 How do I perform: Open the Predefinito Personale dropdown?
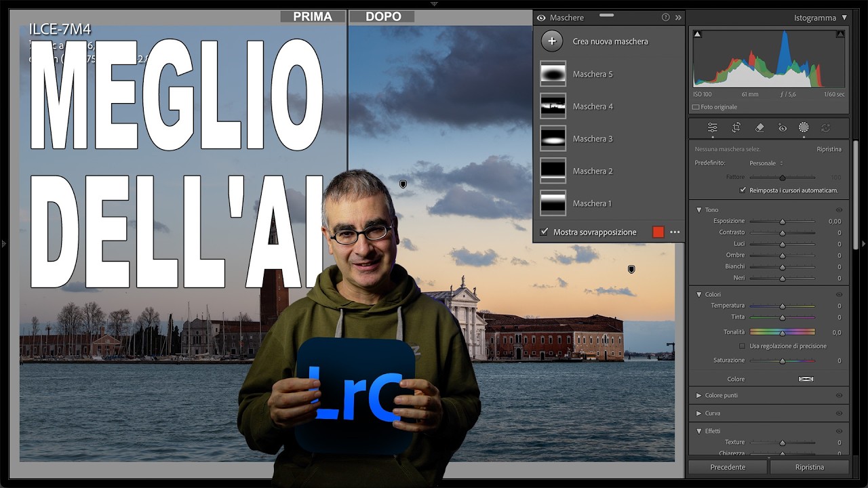(x=766, y=163)
